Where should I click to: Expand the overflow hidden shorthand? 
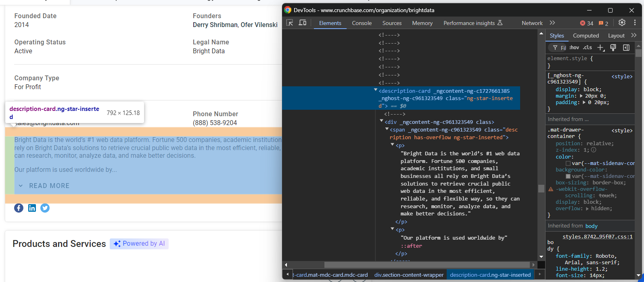588,209
